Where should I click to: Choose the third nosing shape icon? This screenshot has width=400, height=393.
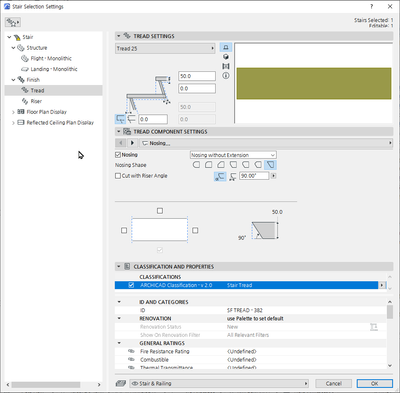pyautogui.click(x=221, y=165)
